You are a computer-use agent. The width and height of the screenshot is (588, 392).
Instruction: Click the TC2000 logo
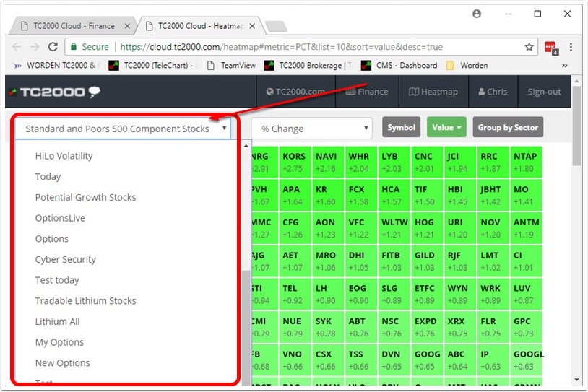[54, 92]
